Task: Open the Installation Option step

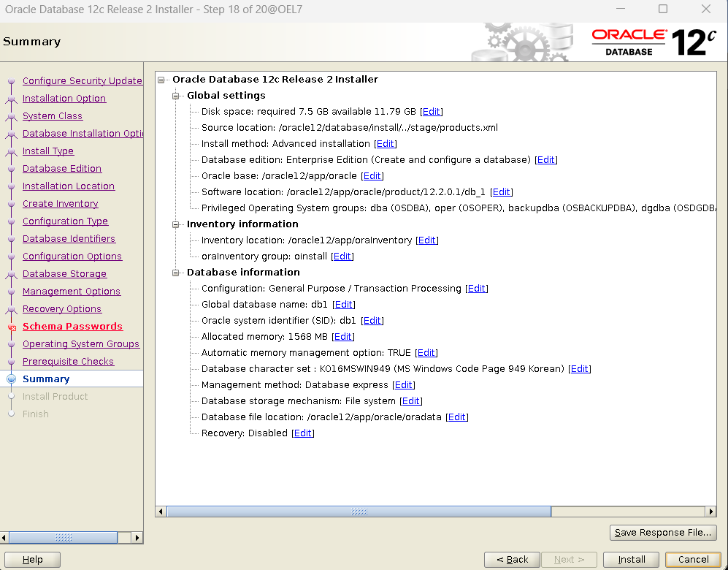Action: pos(64,99)
